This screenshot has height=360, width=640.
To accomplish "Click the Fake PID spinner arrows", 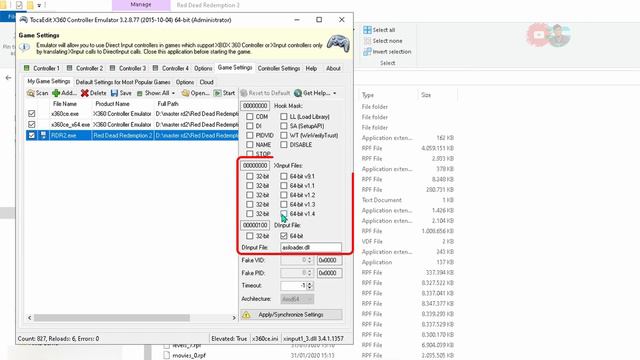I will (310, 273).
